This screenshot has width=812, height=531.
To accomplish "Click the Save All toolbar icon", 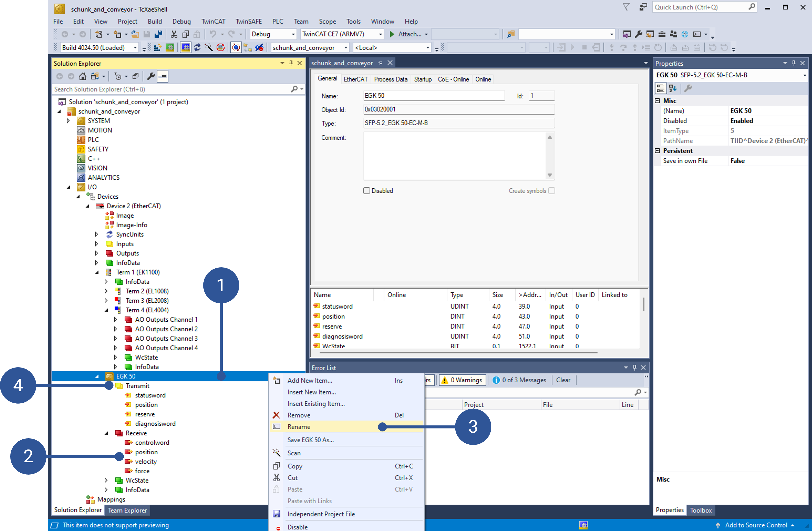I will pos(158,34).
